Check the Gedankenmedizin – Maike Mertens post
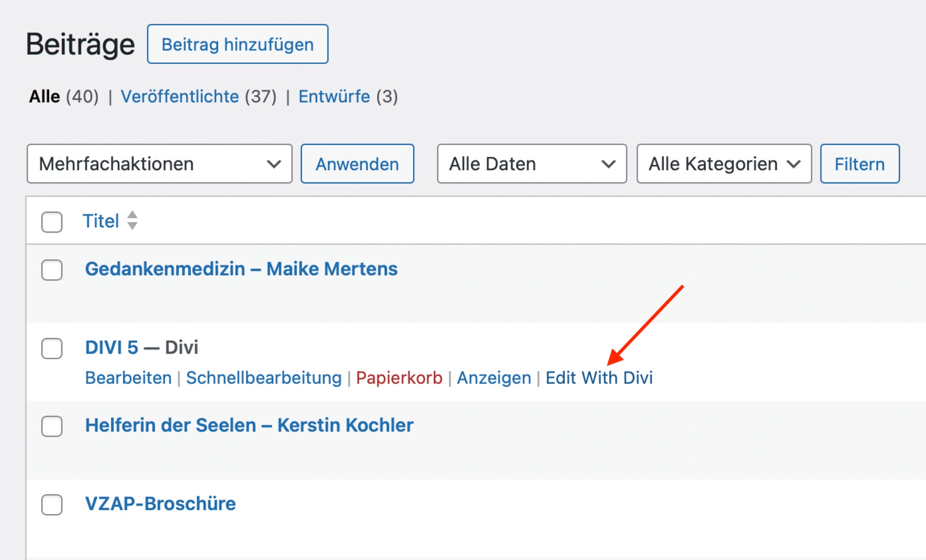926x560 pixels. click(x=52, y=270)
